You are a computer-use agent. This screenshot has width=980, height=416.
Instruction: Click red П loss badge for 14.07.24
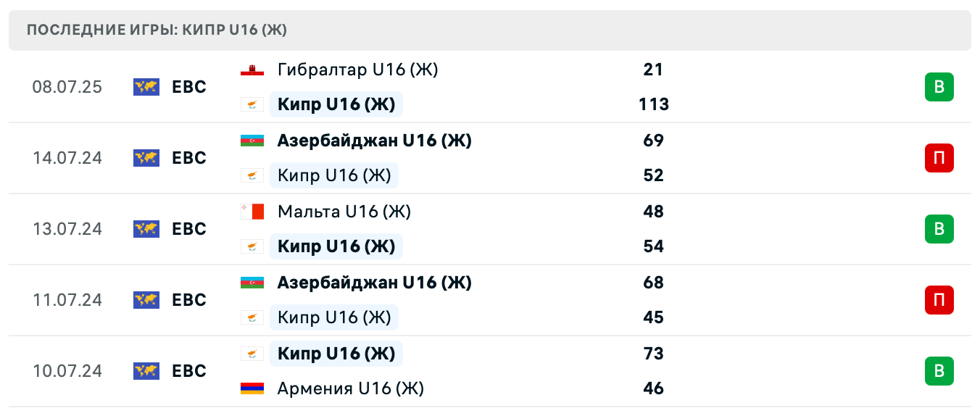point(939,158)
